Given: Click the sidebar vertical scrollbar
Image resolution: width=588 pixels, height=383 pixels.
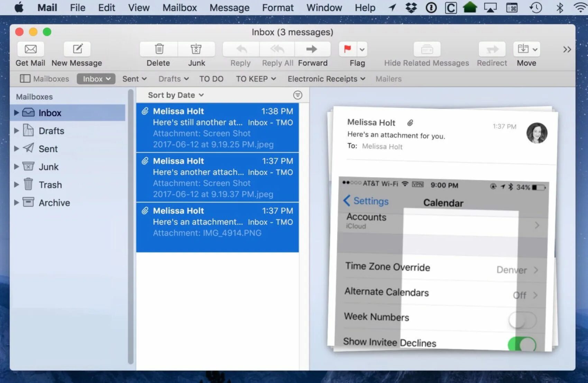Looking at the screenshot, I should [130, 227].
